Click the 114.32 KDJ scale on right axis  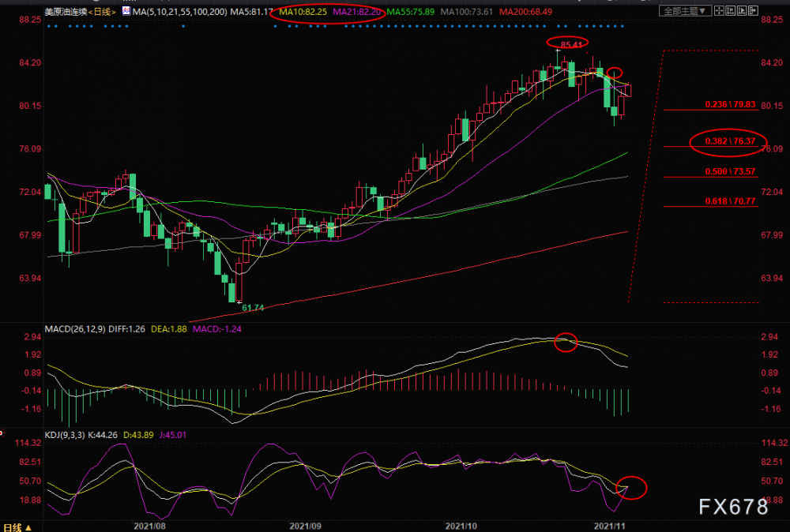[774, 443]
